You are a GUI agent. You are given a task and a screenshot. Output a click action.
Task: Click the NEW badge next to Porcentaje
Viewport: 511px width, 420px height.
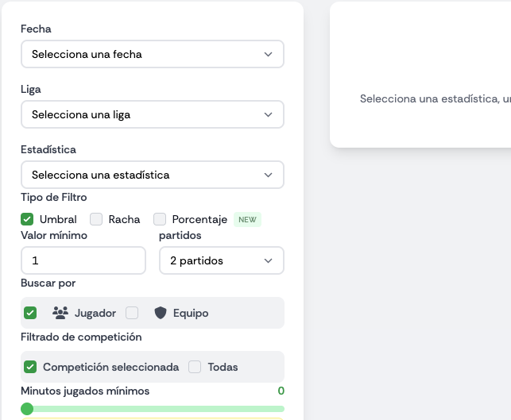(x=247, y=219)
